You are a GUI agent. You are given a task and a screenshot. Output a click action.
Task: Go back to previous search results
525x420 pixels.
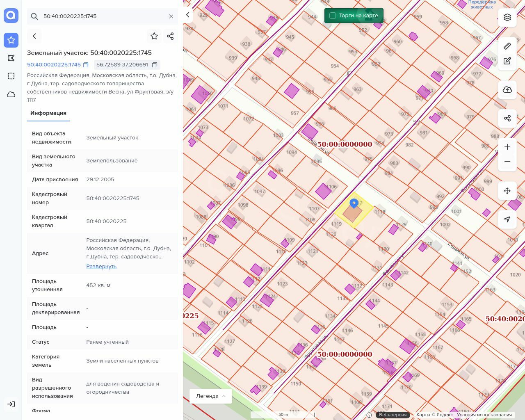point(34,36)
